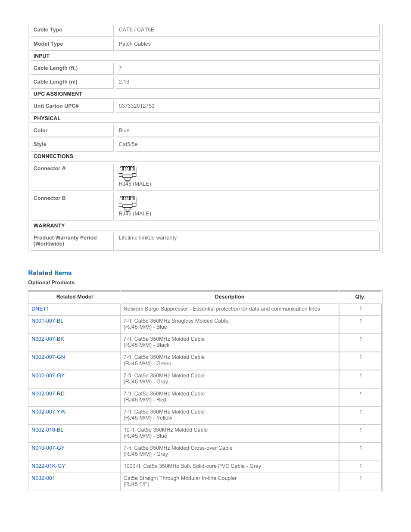This screenshot has height=532, width=411.
Task: Click the Cable Length (ft.) label
Action: pos(56,68)
